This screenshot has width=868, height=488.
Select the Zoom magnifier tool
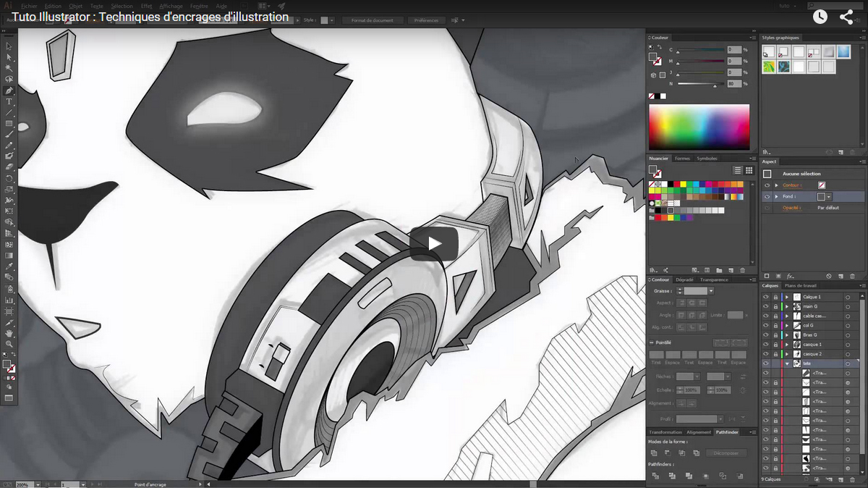point(9,344)
